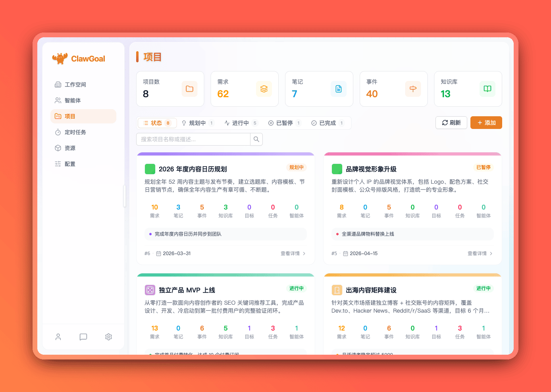Open 智能体 in the sidebar

[83, 100]
